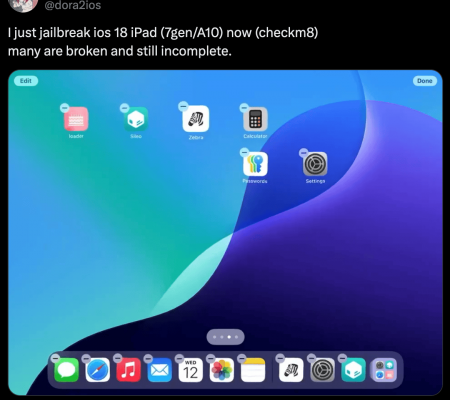This screenshot has height=400, width=450.
Task: Tap the minus badge on dock Safari
Action: 86,358
